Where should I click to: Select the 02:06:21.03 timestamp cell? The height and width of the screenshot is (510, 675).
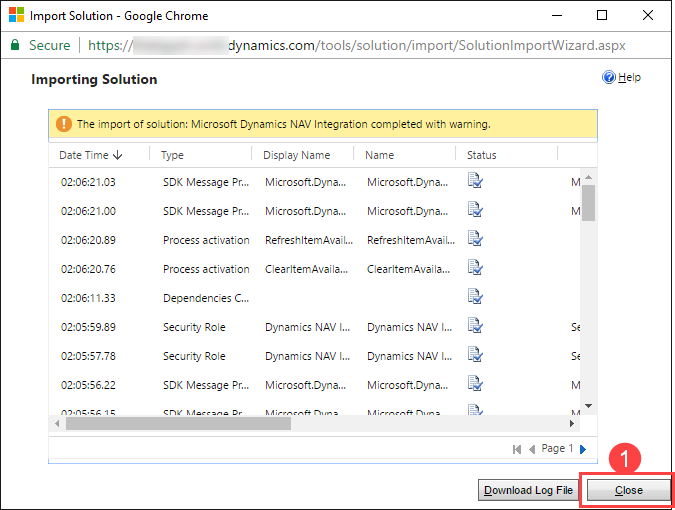coord(88,182)
